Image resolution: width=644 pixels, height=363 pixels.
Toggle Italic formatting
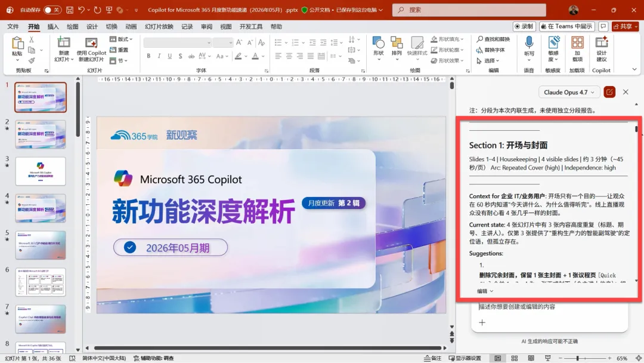point(159,56)
